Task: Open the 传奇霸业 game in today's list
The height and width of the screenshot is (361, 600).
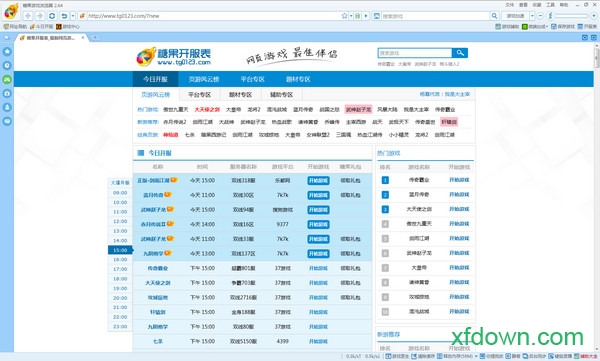Action: click(x=158, y=268)
